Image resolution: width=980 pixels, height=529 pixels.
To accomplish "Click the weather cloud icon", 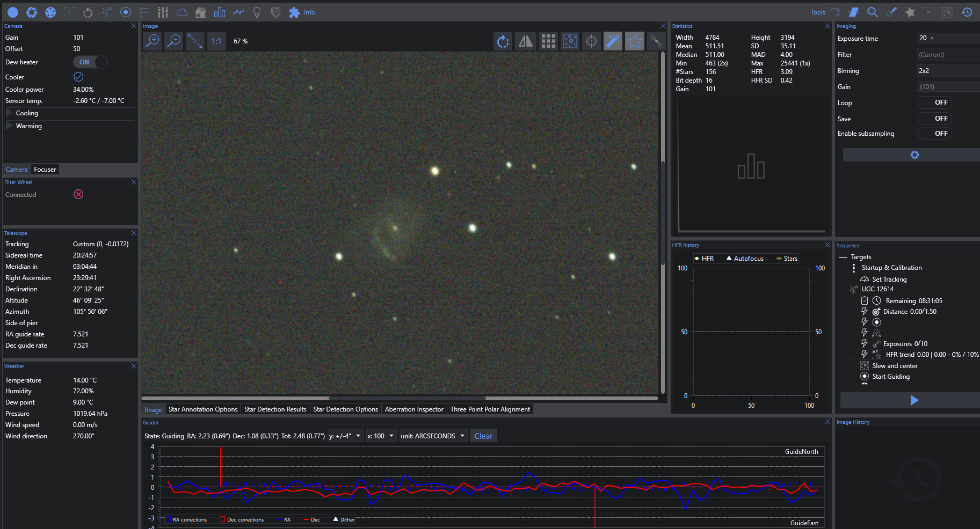I will tap(182, 12).
